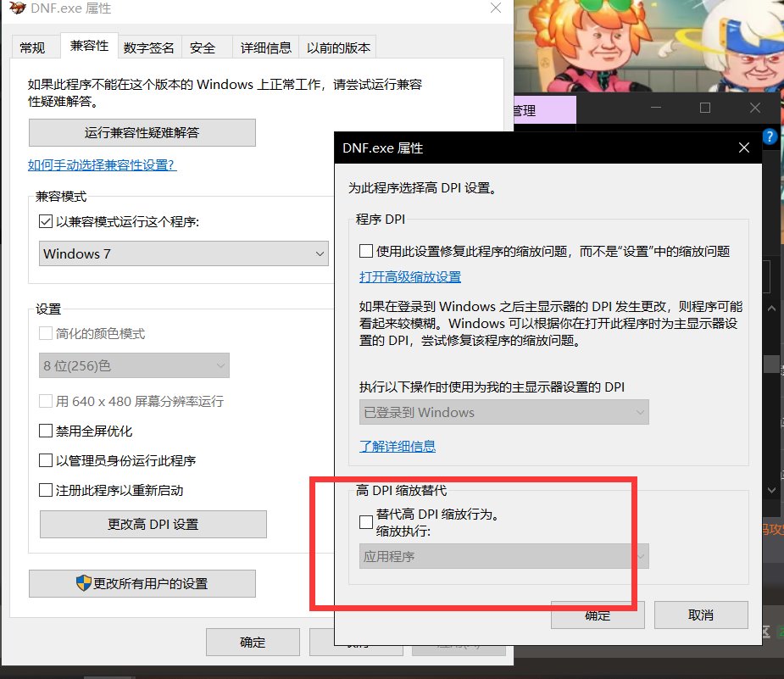This screenshot has height=679, width=784.
Task: Click 取消 in the DPI settings dialog
Action: click(x=701, y=615)
